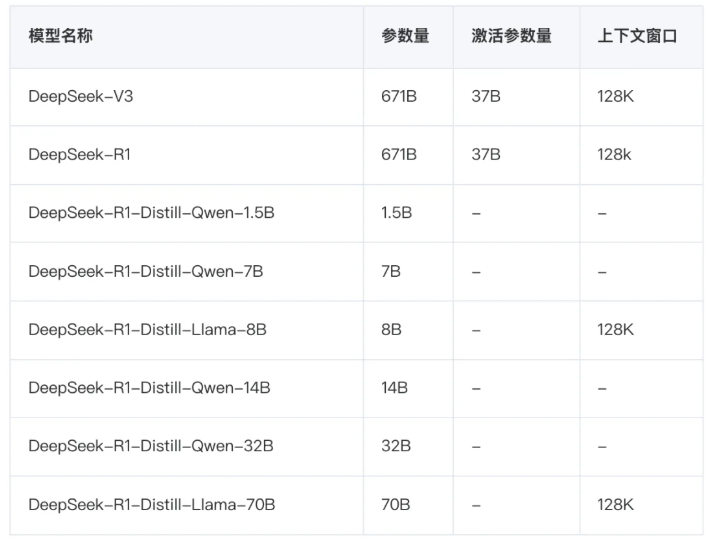The width and height of the screenshot is (715, 543).
Task: Click DeepSeek-R1-Distill-Qwen-14B model name
Action: [x=149, y=388]
